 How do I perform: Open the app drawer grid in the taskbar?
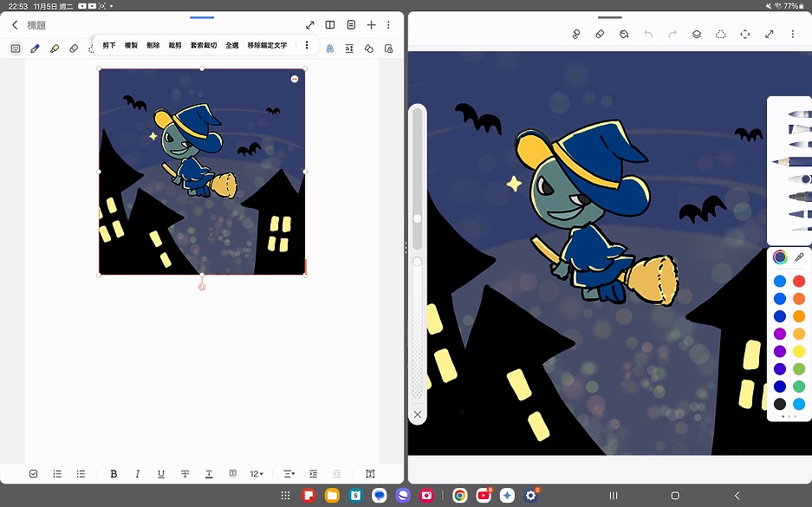285,496
